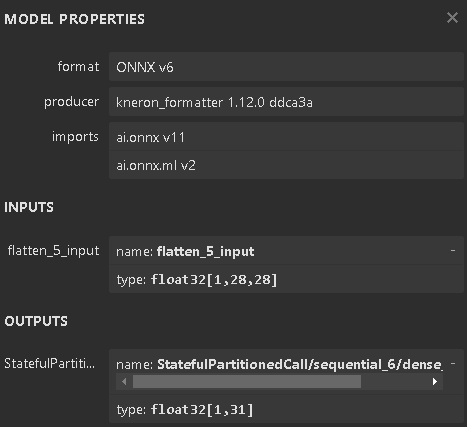The height and width of the screenshot is (427, 467).
Task: Click the 'imports' property label
Action: coord(75,137)
